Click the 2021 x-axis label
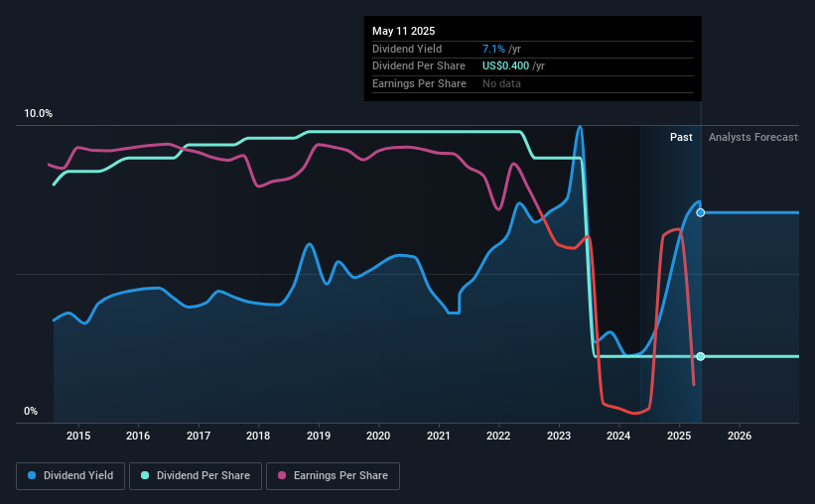This screenshot has width=815, height=504. tap(439, 436)
